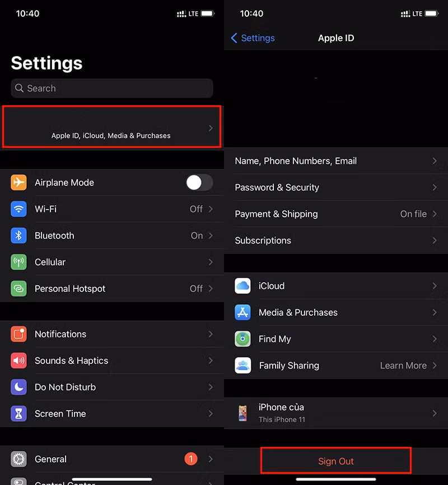Open Notifications row chevron
Image resolution: width=448 pixels, height=485 pixels.
(x=211, y=334)
